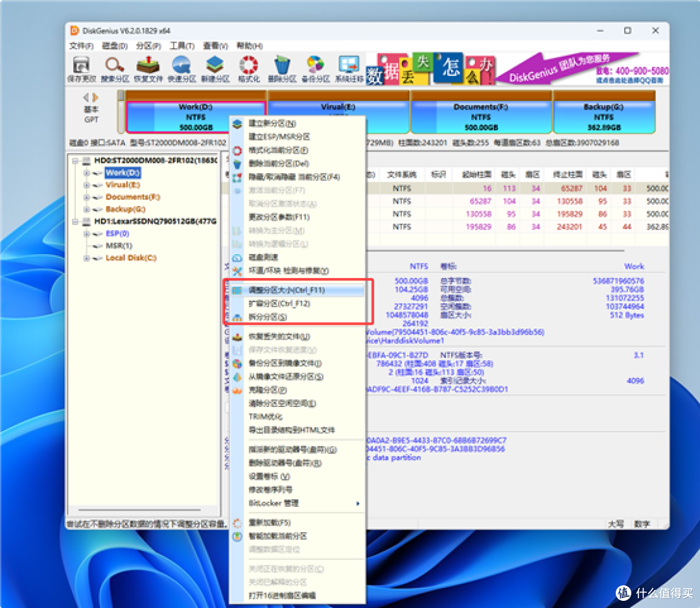Select MSR(1) in the disk tree
Screen dimensions: 700x608
[119, 246]
